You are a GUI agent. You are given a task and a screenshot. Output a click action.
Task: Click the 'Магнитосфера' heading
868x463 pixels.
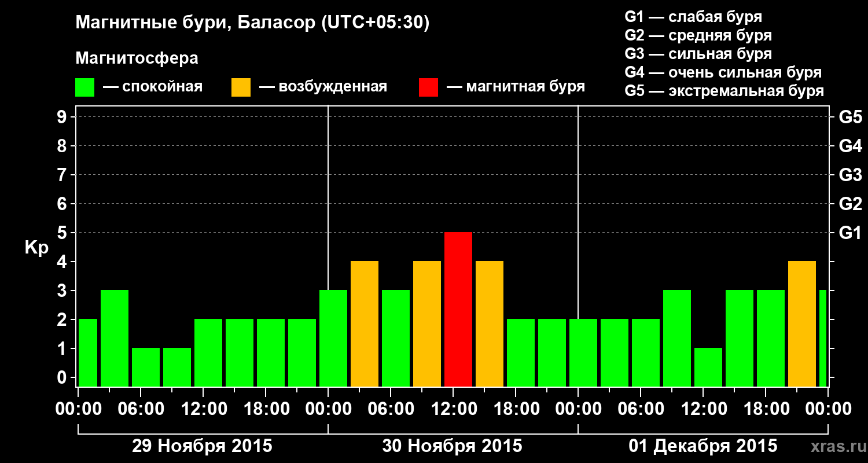pyautogui.click(x=137, y=58)
